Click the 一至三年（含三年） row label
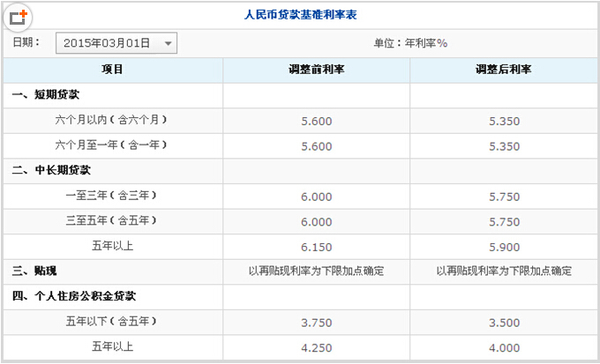This screenshot has height=364, width=600. (111, 196)
